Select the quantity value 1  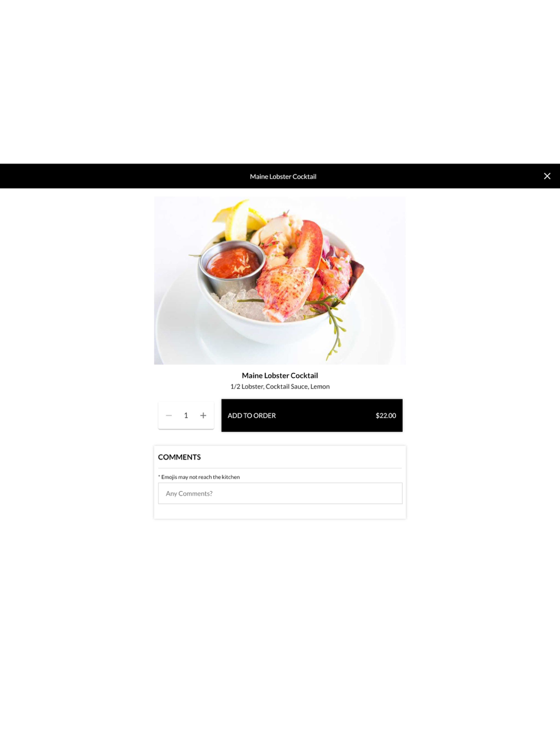click(x=186, y=415)
